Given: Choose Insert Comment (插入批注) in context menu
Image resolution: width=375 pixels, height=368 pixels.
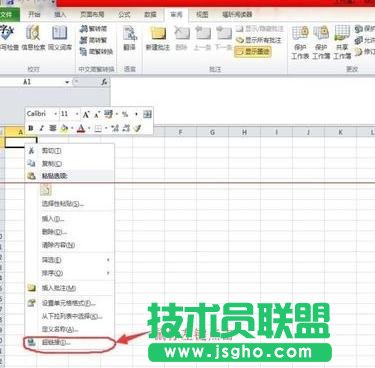Looking at the screenshot, I should (x=70, y=288).
